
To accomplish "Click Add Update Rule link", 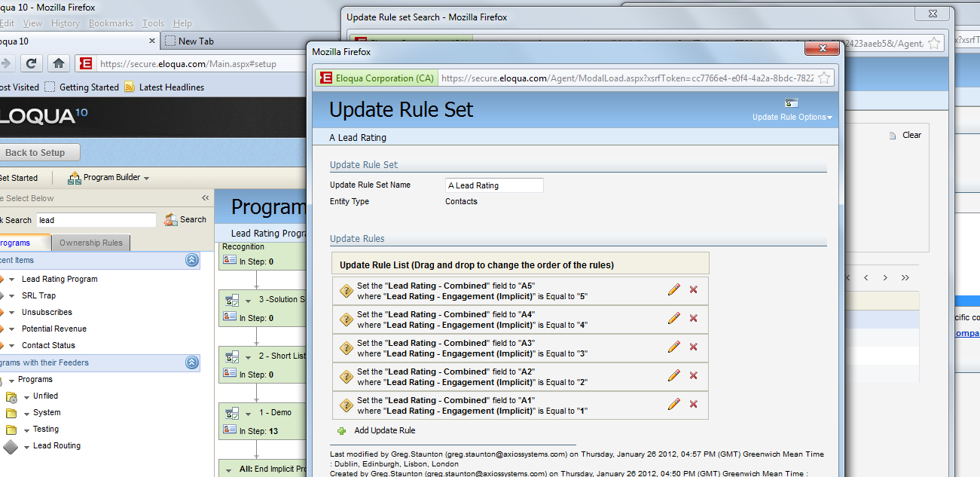I will click(x=385, y=430).
